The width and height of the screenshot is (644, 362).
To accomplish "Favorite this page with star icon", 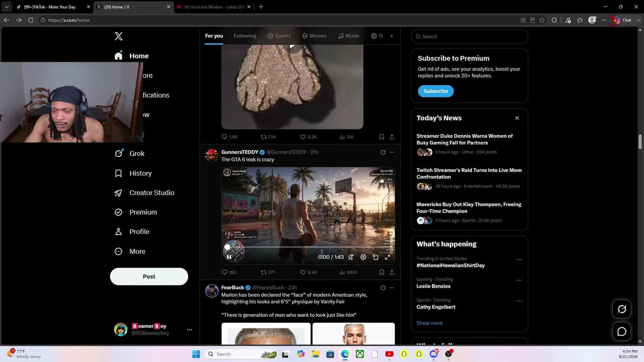I will click(542, 20).
